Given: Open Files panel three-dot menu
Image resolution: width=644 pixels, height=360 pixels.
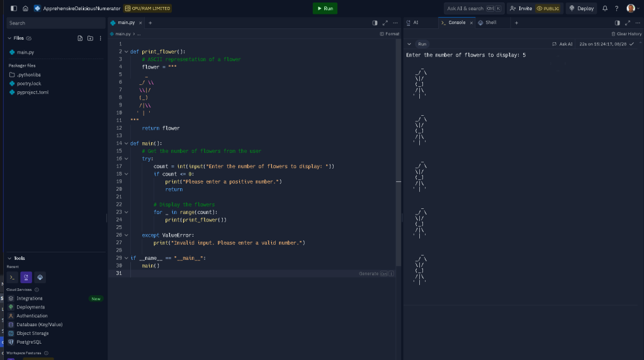Looking at the screenshot, I should click(100, 38).
